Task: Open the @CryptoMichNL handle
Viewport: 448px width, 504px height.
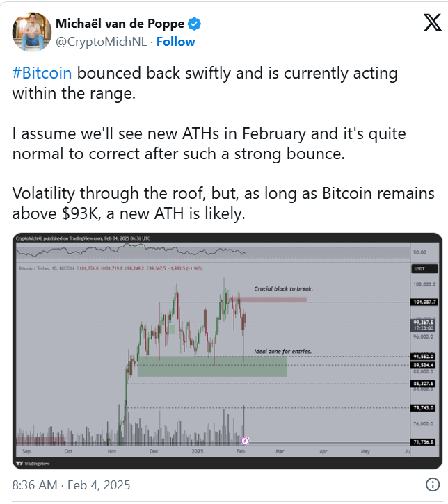Action: click(x=102, y=42)
